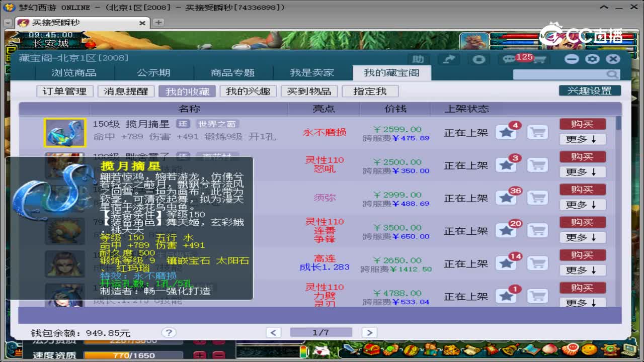The height and width of the screenshot is (362, 644).
Task: Add the ¥2599.00 item to cart
Action: pos(537,133)
